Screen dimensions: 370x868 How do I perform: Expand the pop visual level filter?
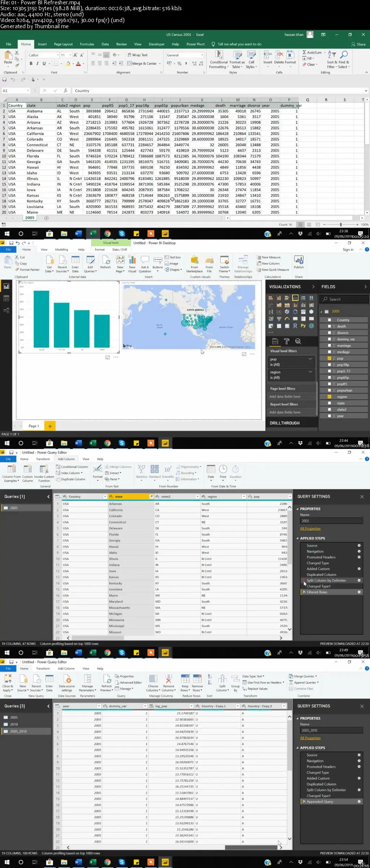pos(310,359)
